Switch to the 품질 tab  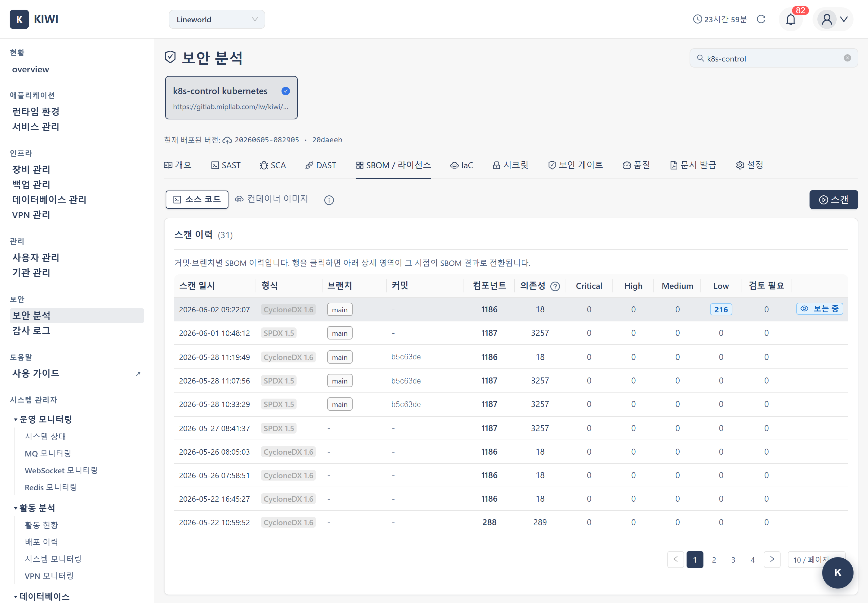[x=636, y=165]
